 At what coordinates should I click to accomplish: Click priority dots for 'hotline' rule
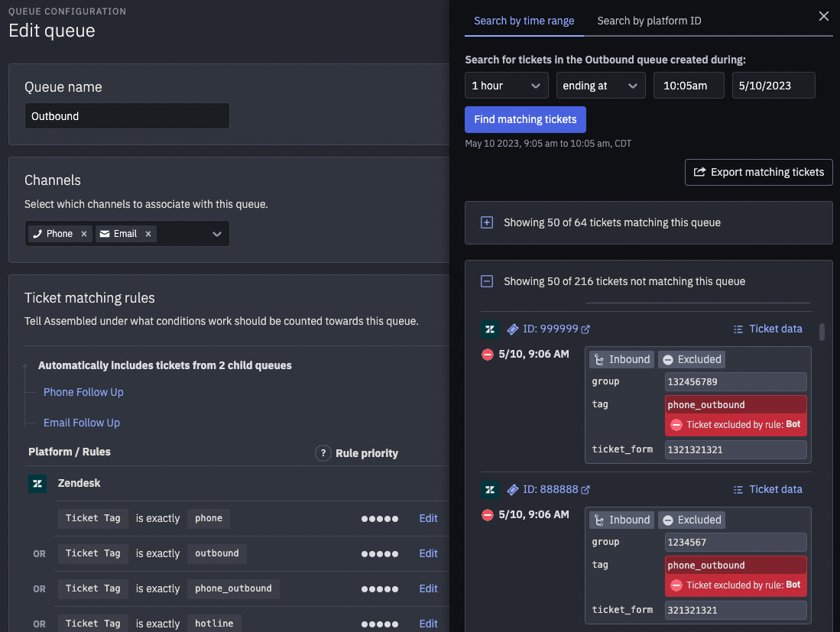[380, 624]
